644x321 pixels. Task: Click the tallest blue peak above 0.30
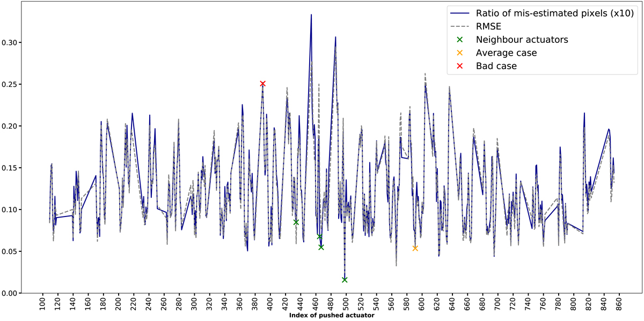point(311,15)
